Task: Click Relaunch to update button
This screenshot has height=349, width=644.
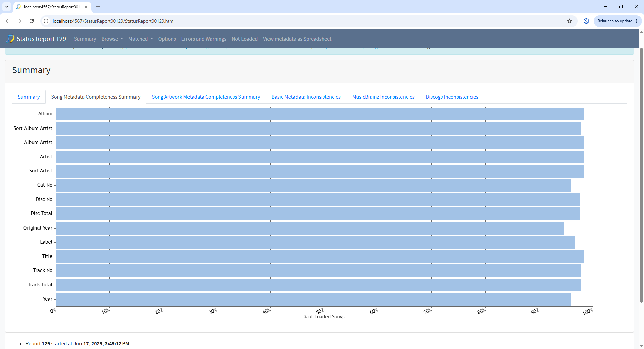Action: (x=614, y=21)
